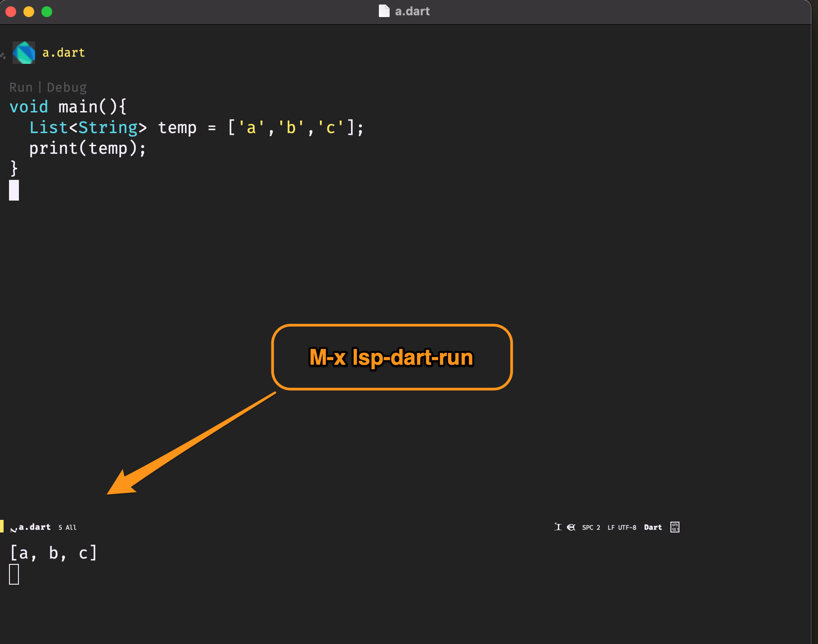Click the SPC 2 indentation indicator
818x644 pixels.
(x=591, y=528)
